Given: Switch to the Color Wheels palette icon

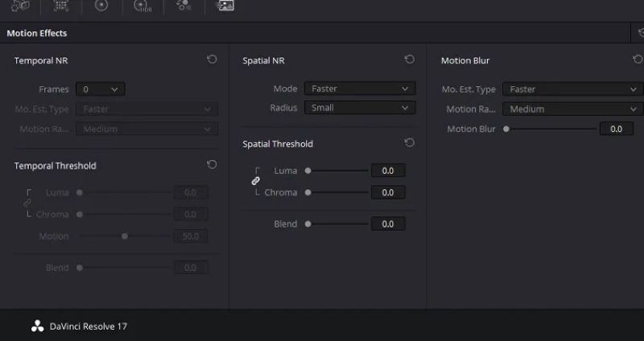Looking at the screenshot, I should click(x=101, y=6).
